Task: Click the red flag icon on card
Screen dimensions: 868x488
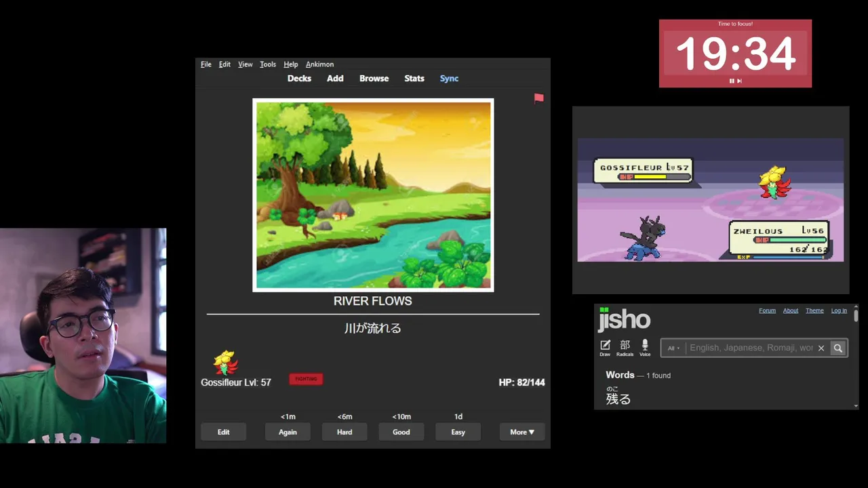Action: (538, 98)
